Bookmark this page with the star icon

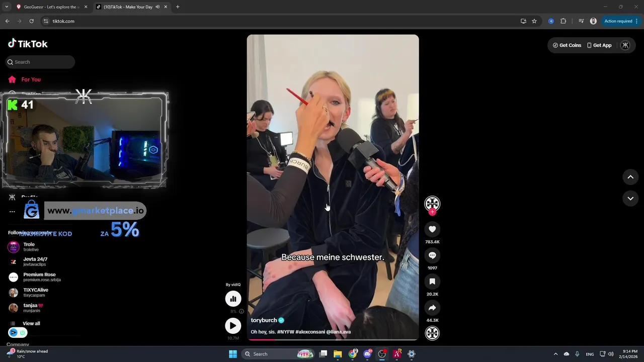click(534, 21)
